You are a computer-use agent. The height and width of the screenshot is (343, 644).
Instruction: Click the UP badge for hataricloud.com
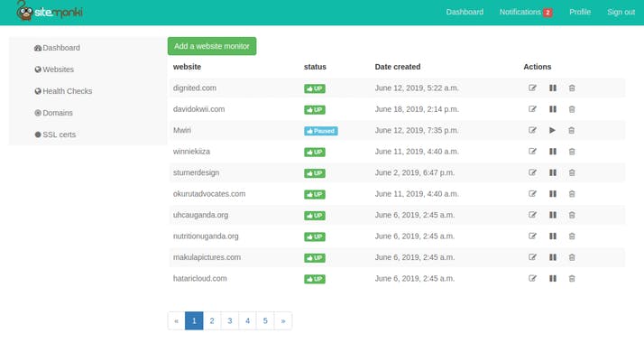click(315, 279)
